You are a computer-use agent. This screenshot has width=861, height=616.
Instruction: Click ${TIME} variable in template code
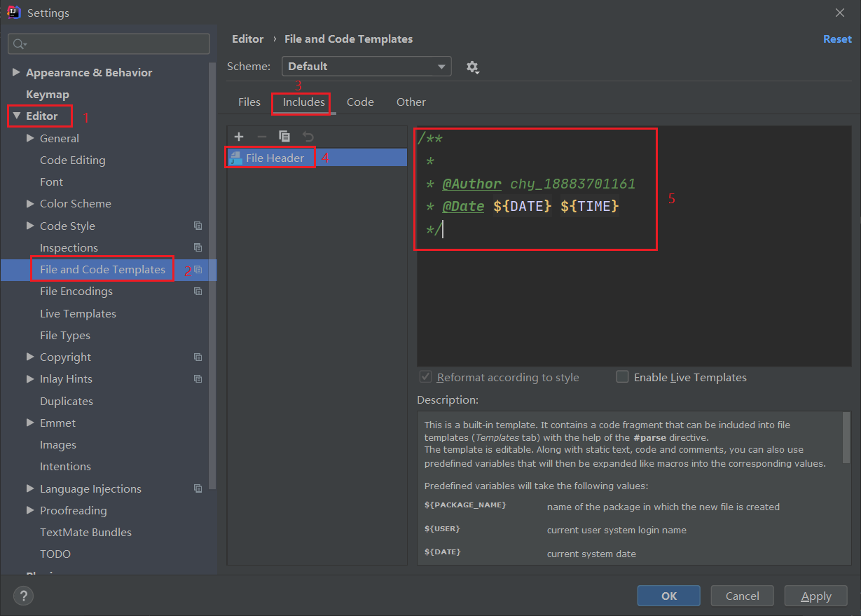(590, 206)
